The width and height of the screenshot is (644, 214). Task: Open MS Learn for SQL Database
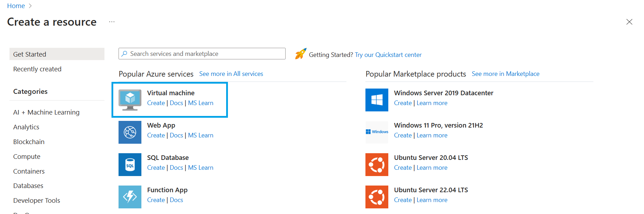tap(200, 168)
